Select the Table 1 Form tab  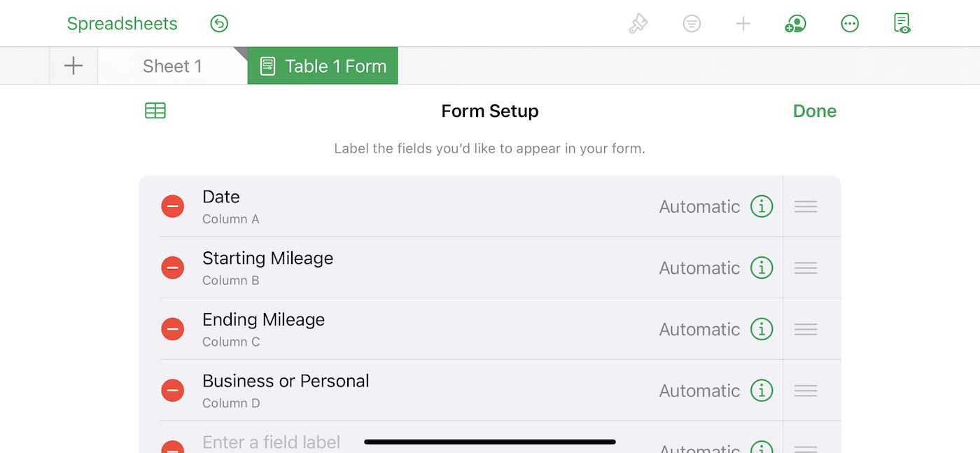tap(323, 67)
